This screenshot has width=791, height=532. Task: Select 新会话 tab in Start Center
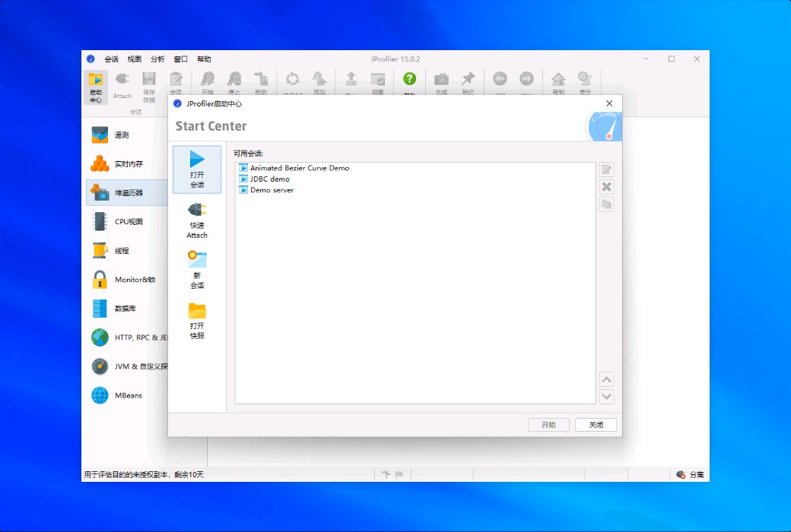pyautogui.click(x=197, y=271)
